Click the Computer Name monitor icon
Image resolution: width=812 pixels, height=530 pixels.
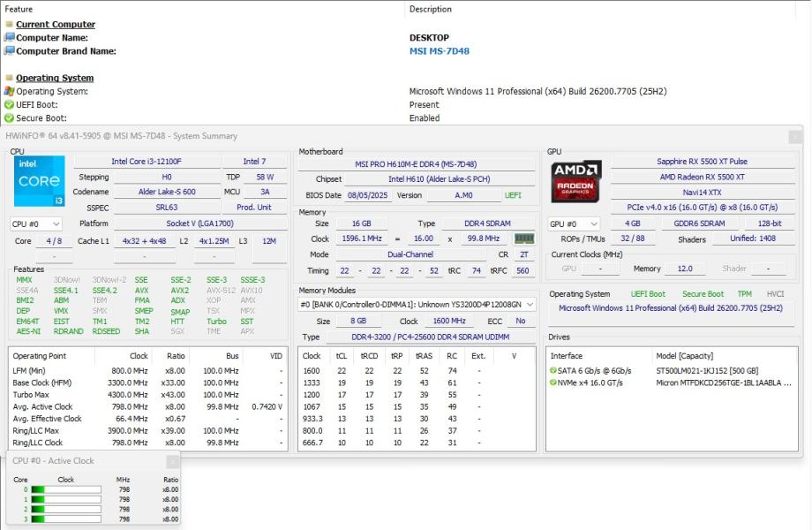pyautogui.click(x=9, y=37)
